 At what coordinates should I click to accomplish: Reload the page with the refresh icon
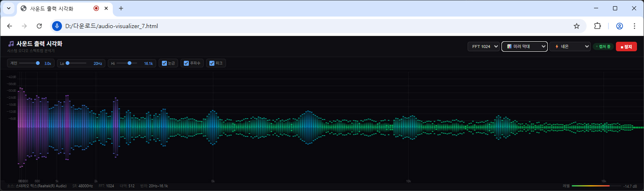[39, 26]
